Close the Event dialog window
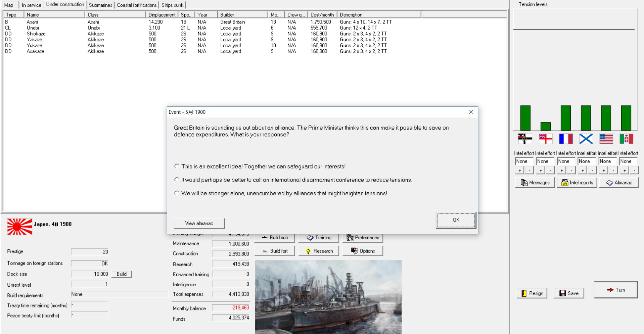 coord(471,112)
